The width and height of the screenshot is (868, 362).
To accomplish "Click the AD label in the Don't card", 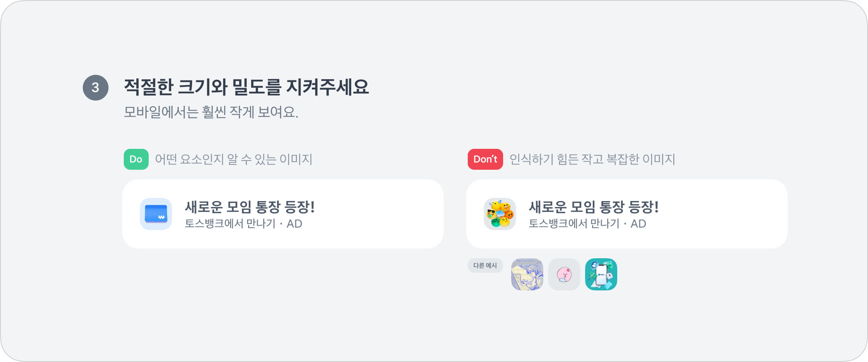I will tap(638, 224).
